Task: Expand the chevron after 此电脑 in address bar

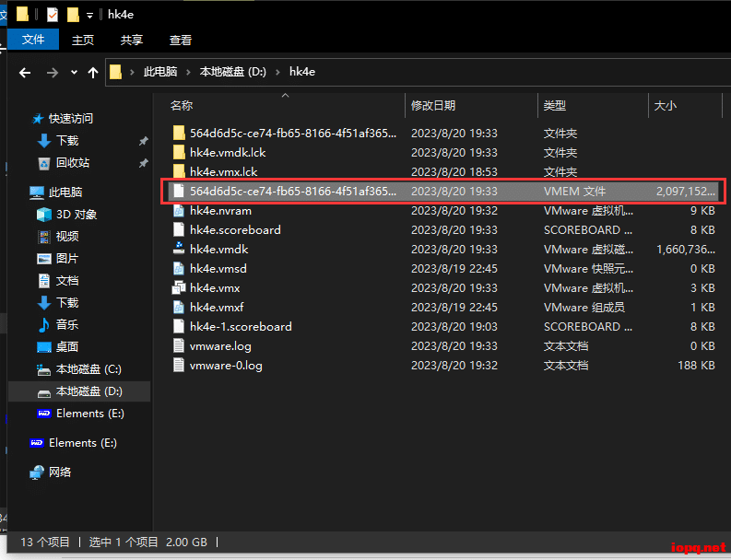Action: (x=188, y=72)
